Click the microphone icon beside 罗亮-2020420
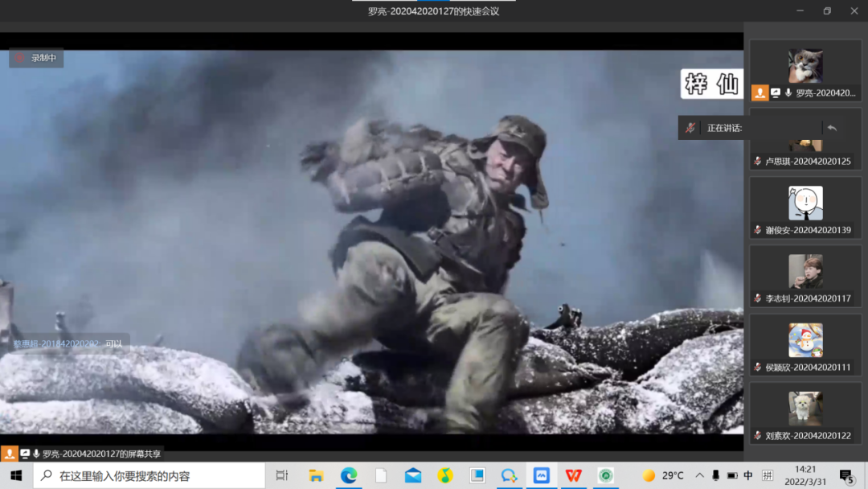This screenshot has width=868, height=489. point(788,93)
